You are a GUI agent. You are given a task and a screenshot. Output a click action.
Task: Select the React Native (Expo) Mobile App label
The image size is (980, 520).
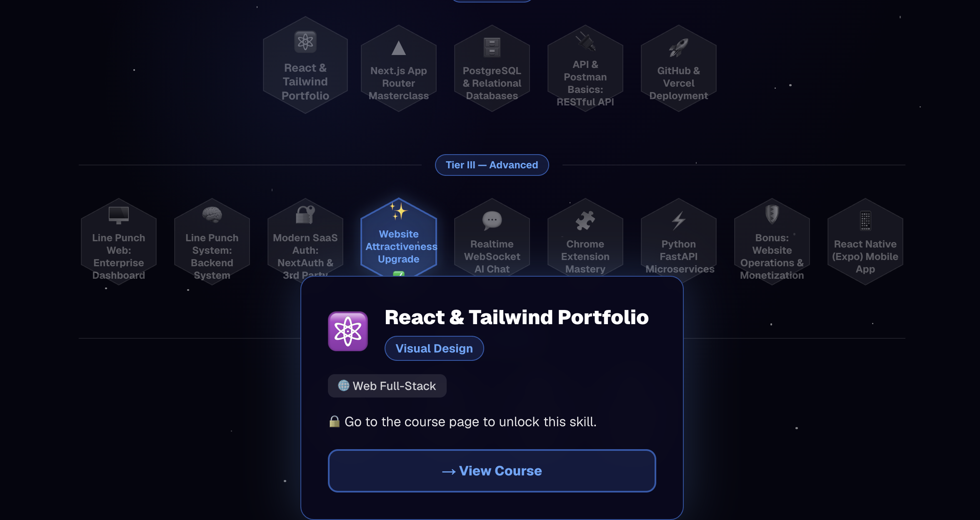[x=865, y=257]
